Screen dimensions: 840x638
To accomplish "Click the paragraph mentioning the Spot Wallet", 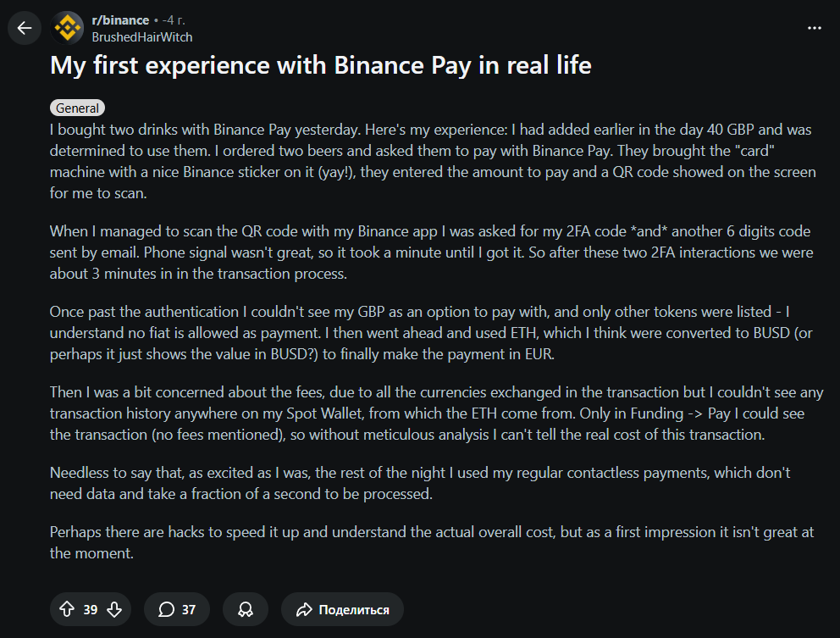I will pos(423,412).
